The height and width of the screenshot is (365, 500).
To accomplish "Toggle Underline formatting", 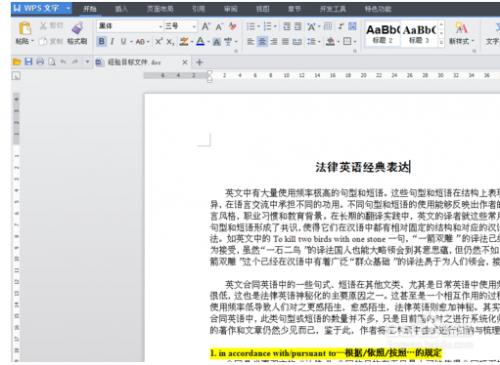I will [123, 41].
